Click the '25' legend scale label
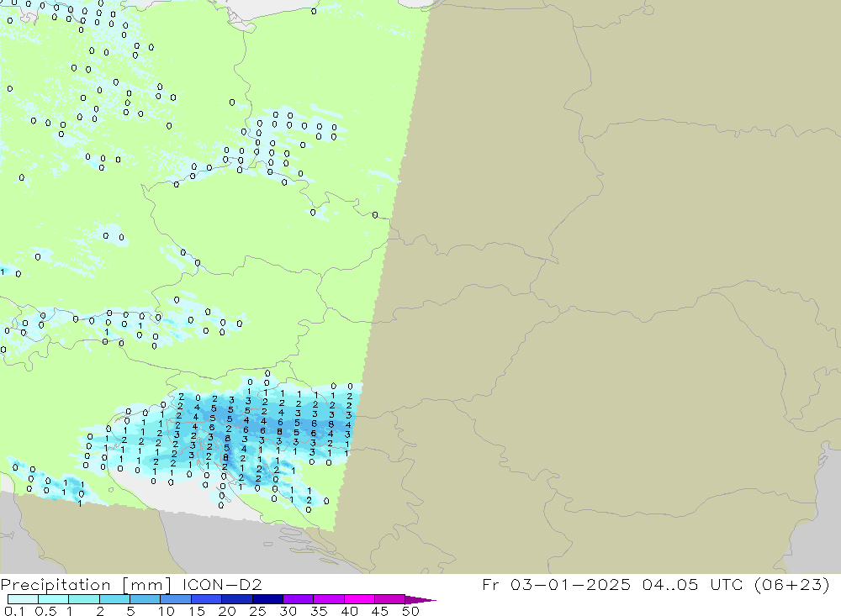Image resolution: width=841 pixels, height=616 pixels. coord(258,611)
